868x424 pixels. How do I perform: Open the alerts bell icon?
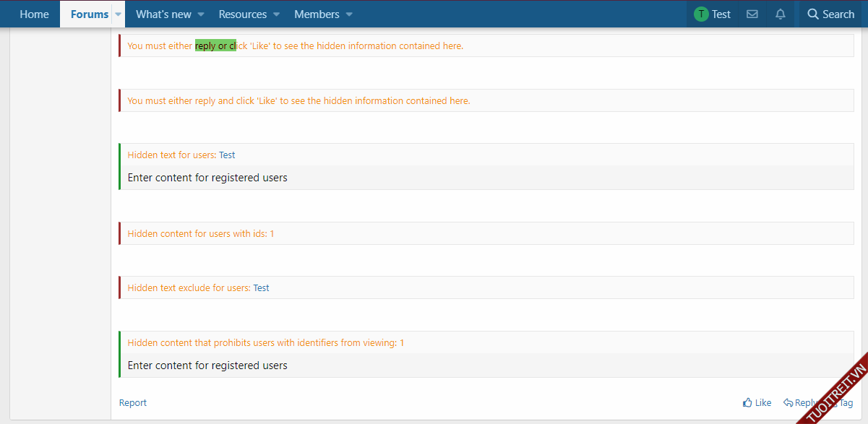780,14
